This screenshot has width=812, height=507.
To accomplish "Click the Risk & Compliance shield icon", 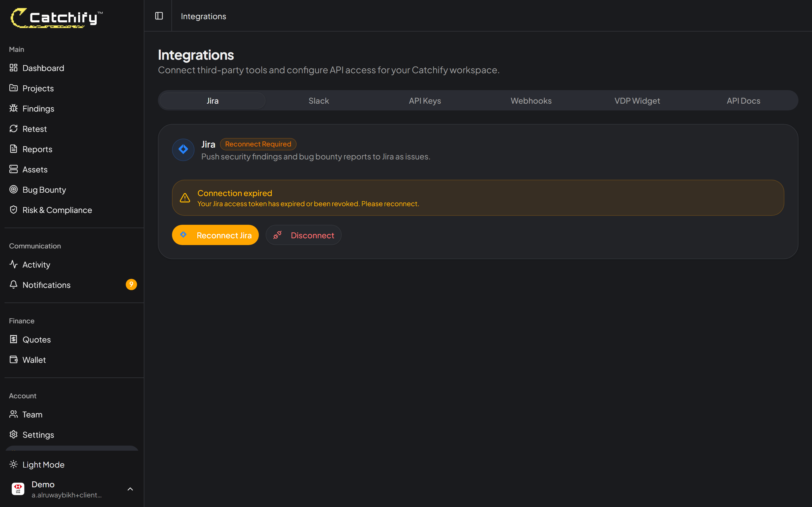I will 14,210.
